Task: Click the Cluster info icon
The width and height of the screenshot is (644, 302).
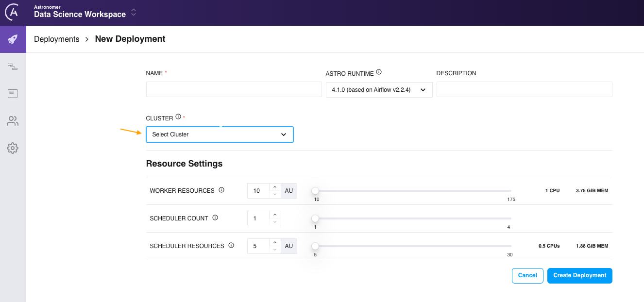Action: coord(178,117)
